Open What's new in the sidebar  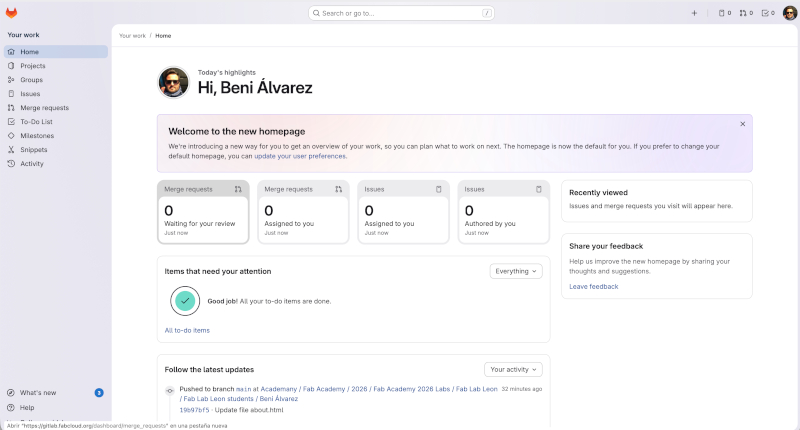38,393
